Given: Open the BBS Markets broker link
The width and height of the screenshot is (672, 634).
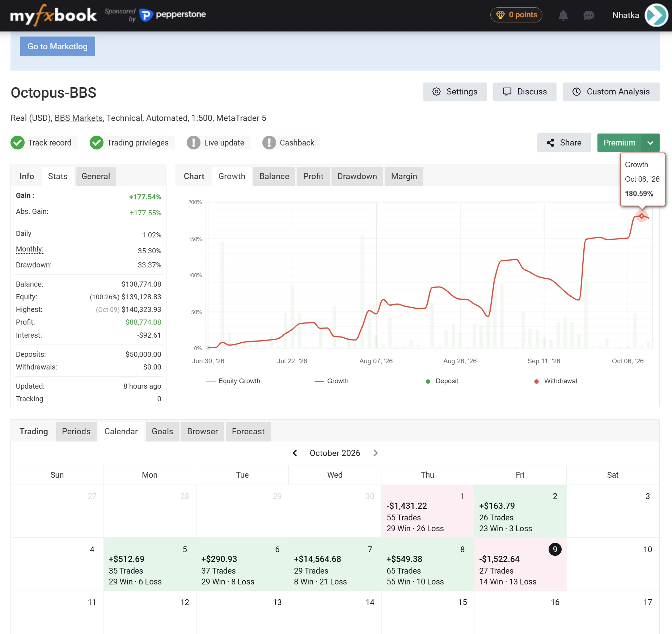Looking at the screenshot, I should point(79,118).
